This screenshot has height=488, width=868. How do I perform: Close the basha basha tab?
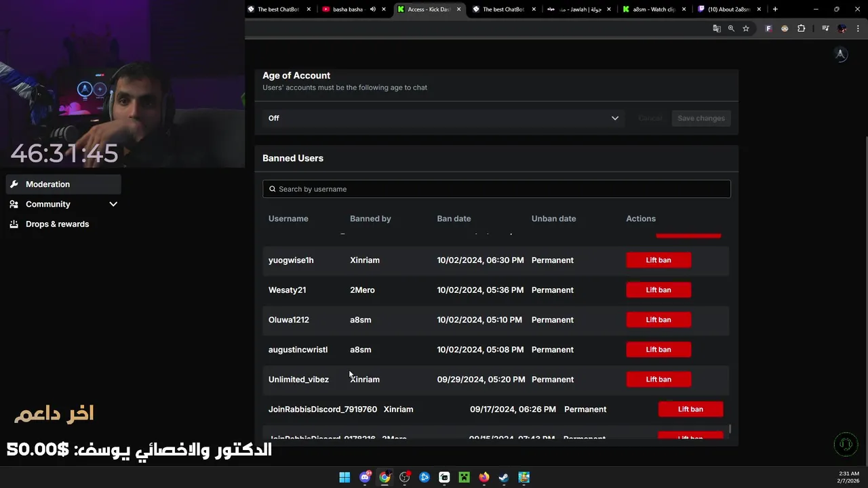384,9
